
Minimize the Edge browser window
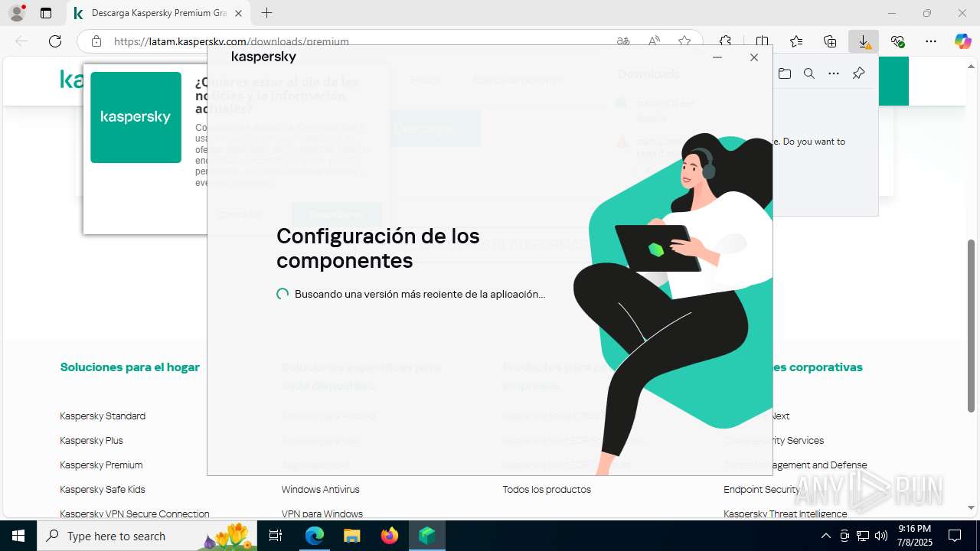pyautogui.click(x=892, y=13)
